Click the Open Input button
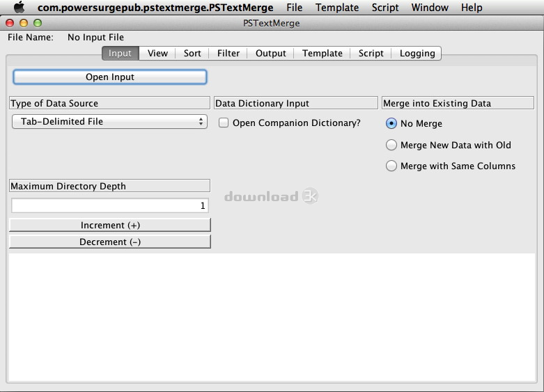544x392 pixels. pyautogui.click(x=110, y=77)
